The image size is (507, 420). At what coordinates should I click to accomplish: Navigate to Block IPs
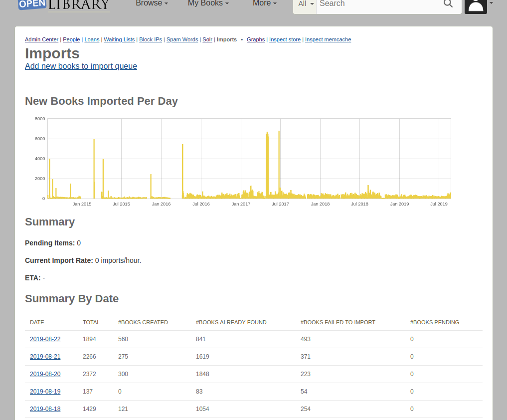(151, 39)
